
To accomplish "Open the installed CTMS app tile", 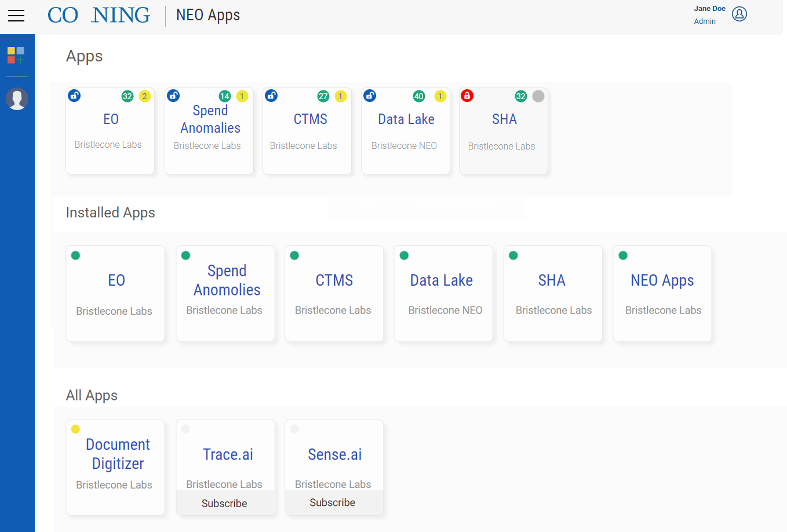I will click(334, 293).
